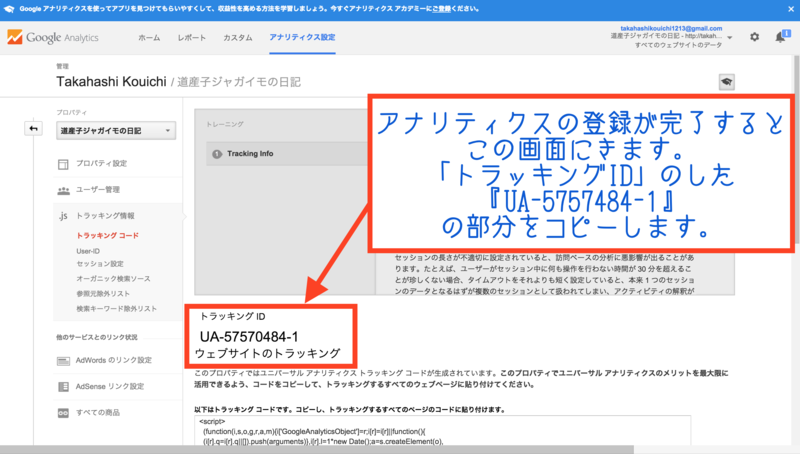Select トラッキング コード in the sidebar
Viewport: 800px width, 454px height.
tap(107, 236)
